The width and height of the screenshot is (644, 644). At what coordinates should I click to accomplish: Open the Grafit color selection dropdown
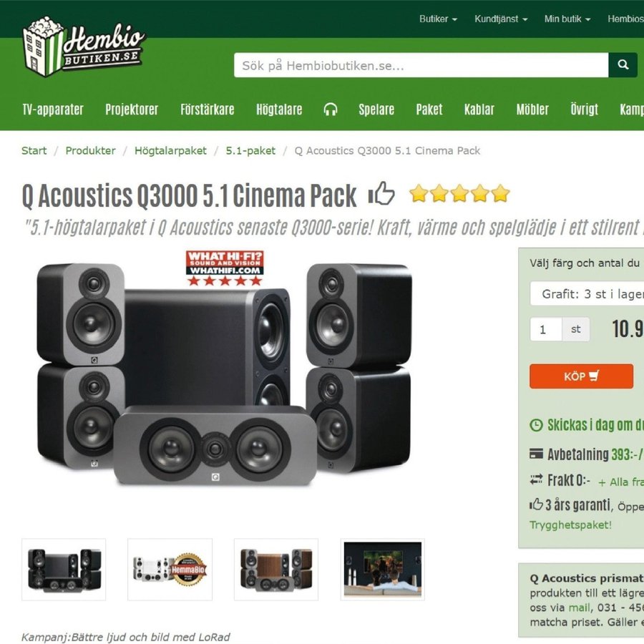(587, 293)
